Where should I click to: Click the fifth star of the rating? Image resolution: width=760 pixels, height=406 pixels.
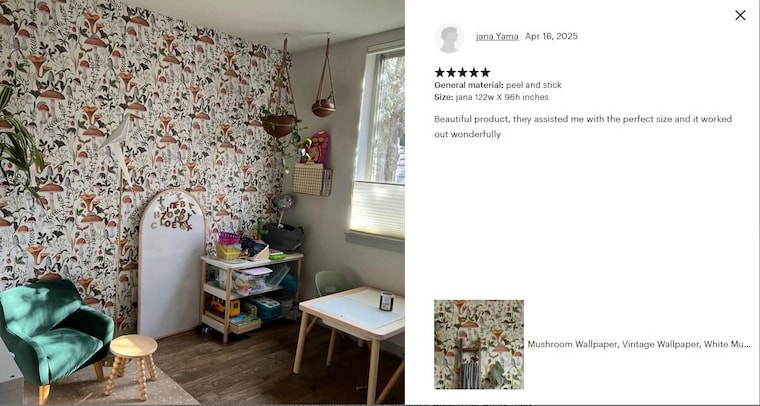pyautogui.click(x=485, y=73)
